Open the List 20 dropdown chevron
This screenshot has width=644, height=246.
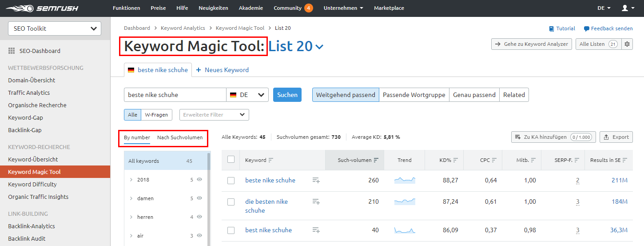(319, 47)
